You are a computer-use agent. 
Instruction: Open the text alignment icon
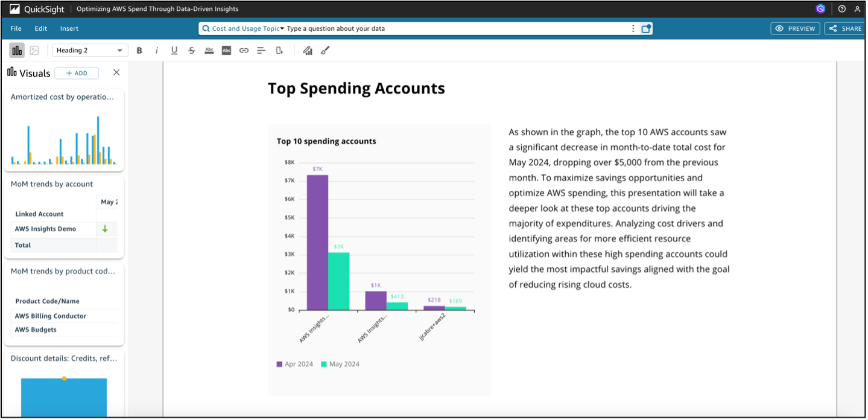261,51
